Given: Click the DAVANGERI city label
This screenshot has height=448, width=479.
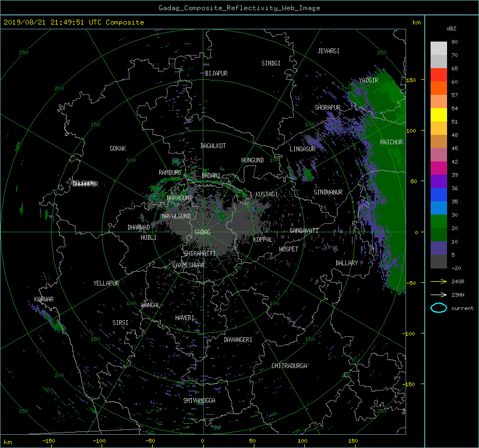Looking at the screenshot, I should coord(238,340).
